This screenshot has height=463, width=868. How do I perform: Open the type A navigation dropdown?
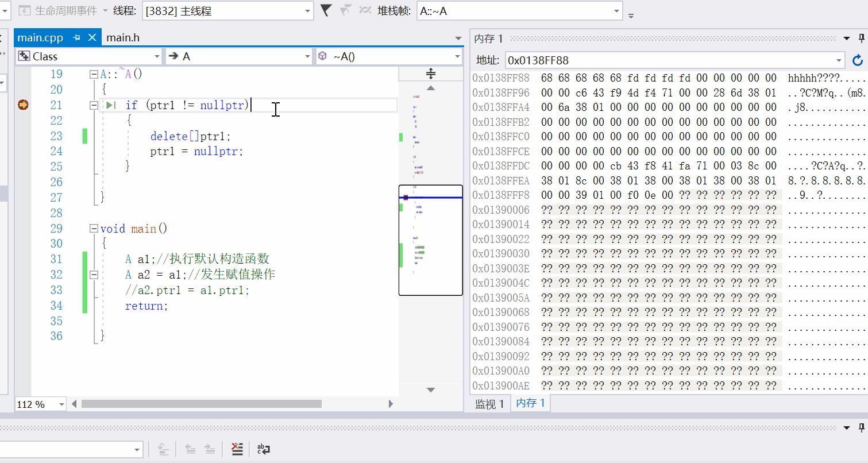point(307,56)
